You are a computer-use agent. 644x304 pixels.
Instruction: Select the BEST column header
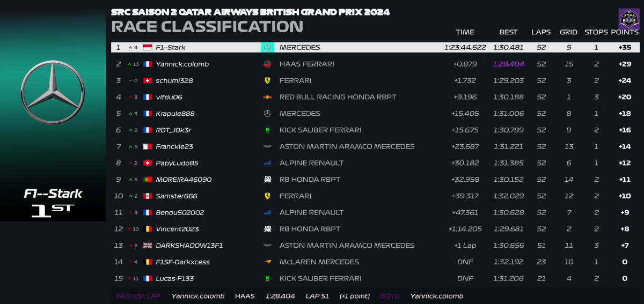pyautogui.click(x=508, y=32)
